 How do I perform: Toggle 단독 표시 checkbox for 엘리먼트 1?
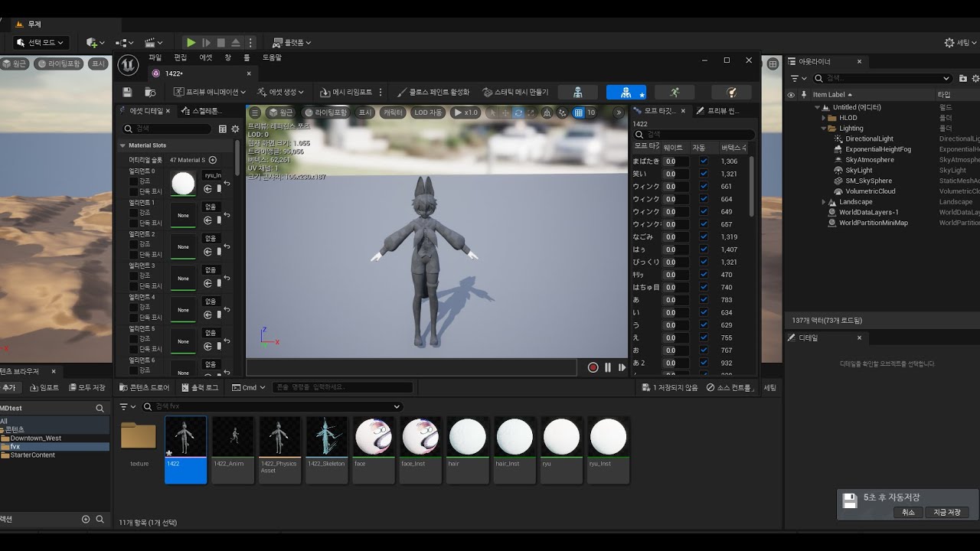[x=134, y=223]
